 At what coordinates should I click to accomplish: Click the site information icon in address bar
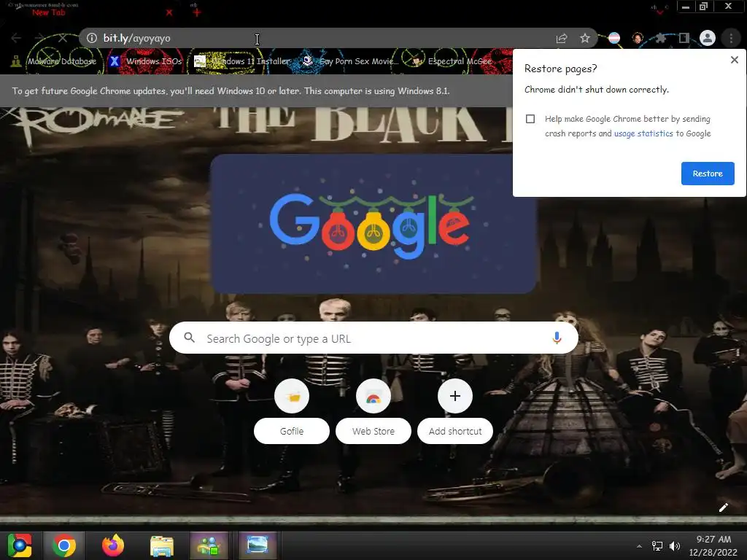92,38
